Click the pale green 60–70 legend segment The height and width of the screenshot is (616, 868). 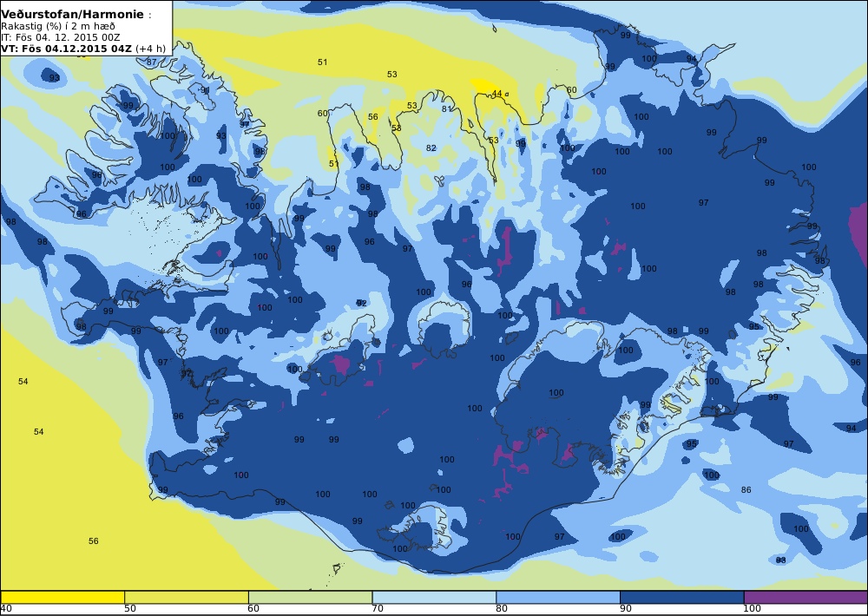coord(310,597)
